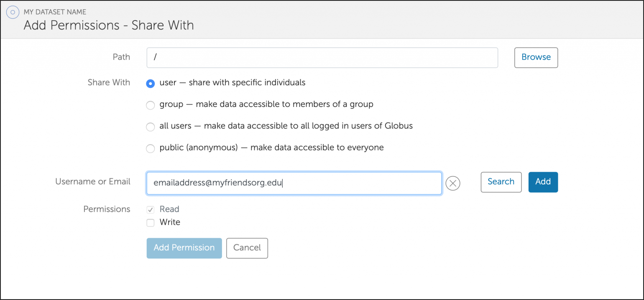Toggle the Read permission checkbox
Viewport: 644px width, 300px height.
(151, 210)
